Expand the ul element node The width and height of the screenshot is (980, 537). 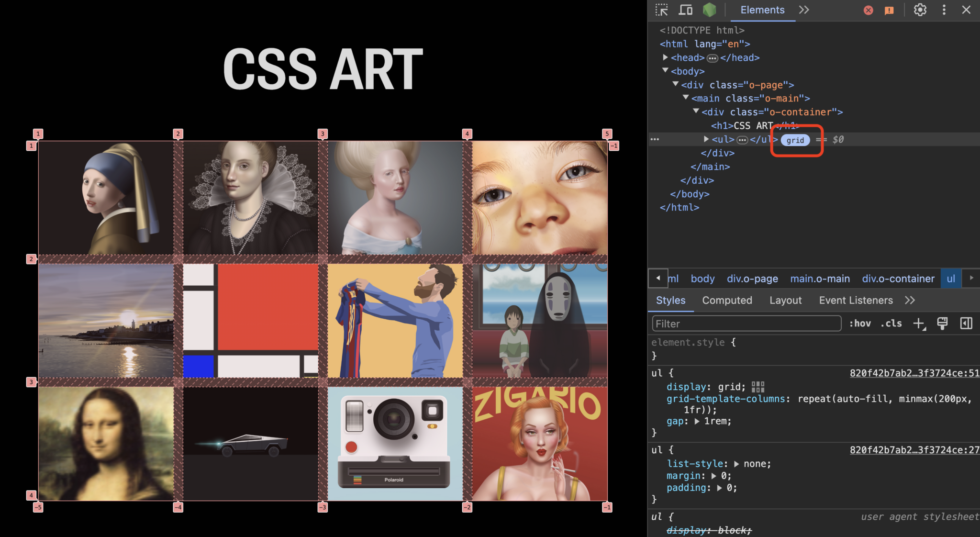pyautogui.click(x=706, y=139)
